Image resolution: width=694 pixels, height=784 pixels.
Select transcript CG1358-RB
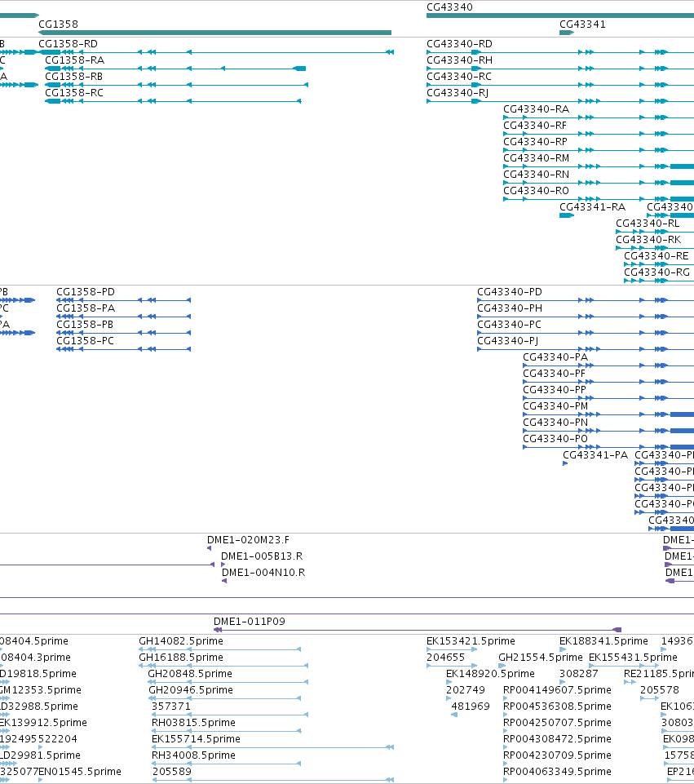[74, 76]
